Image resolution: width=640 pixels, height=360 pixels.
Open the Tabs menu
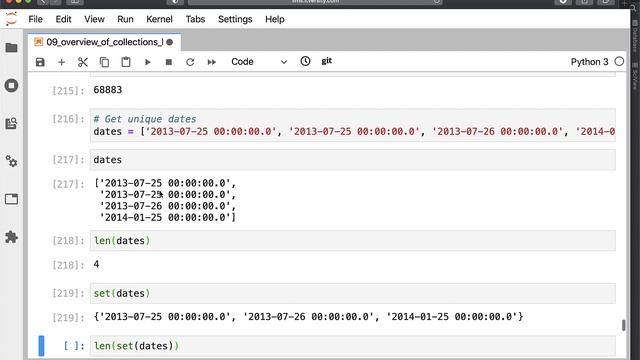click(195, 19)
